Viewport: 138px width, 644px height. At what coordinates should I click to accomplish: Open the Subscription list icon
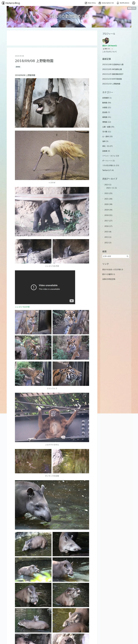(100, 3)
